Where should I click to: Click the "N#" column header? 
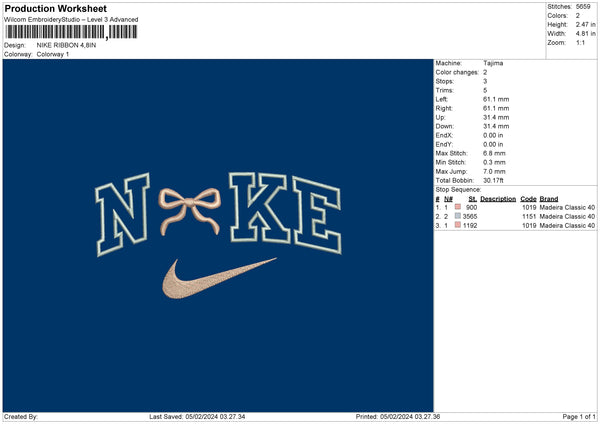coord(448,199)
